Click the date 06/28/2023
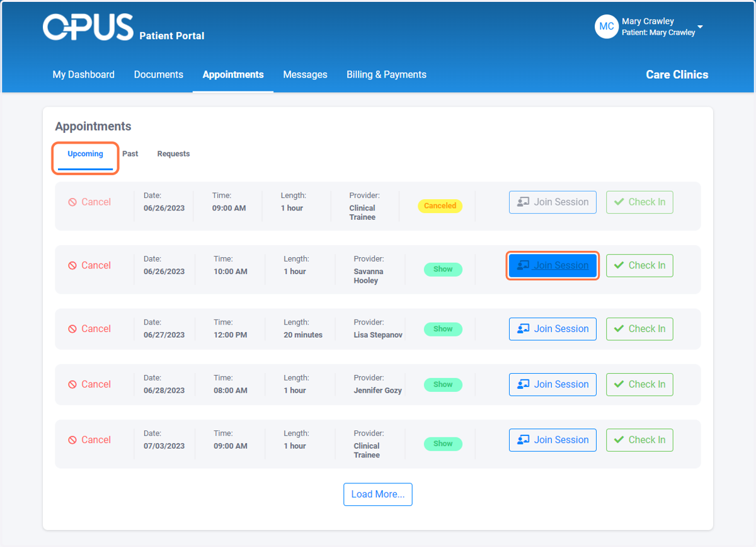Image resolution: width=756 pixels, height=547 pixels. [x=164, y=391]
